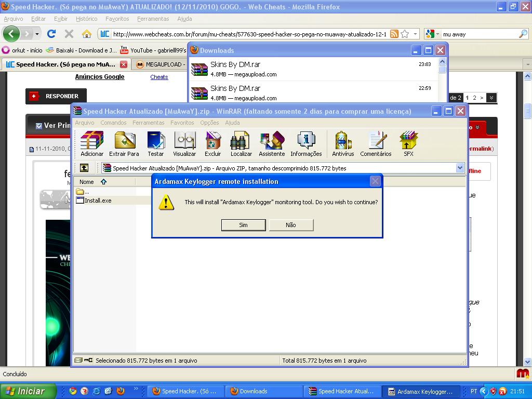Click Sim to install the keylogger
Image resolution: width=532 pixels, height=399 pixels.
pyautogui.click(x=243, y=225)
